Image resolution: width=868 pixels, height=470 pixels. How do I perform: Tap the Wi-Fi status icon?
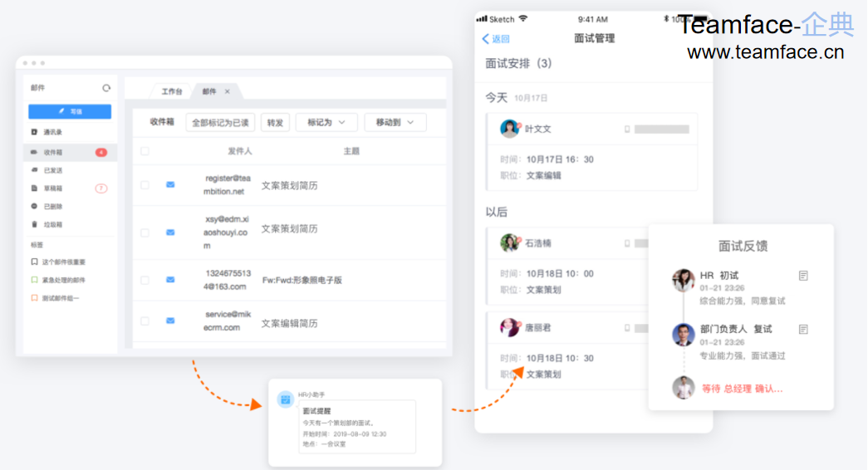(523, 19)
